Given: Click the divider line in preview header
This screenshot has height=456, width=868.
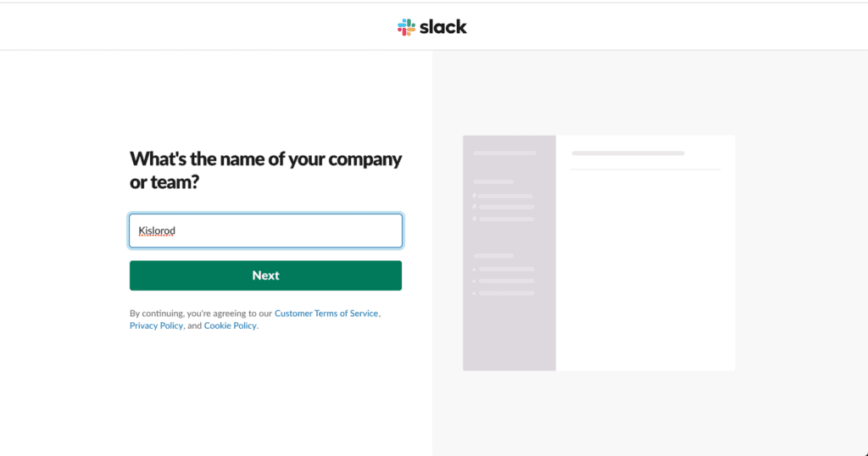Looking at the screenshot, I should click(645, 170).
